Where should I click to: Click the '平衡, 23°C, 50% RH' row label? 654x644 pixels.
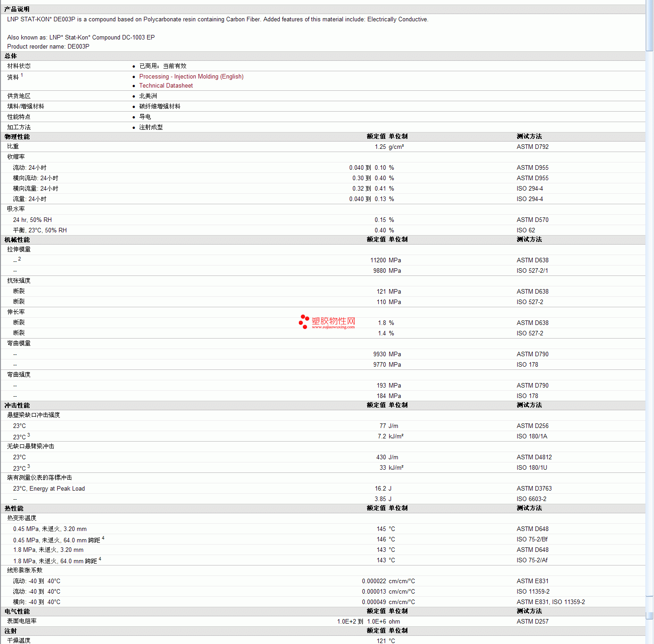click(x=40, y=231)
